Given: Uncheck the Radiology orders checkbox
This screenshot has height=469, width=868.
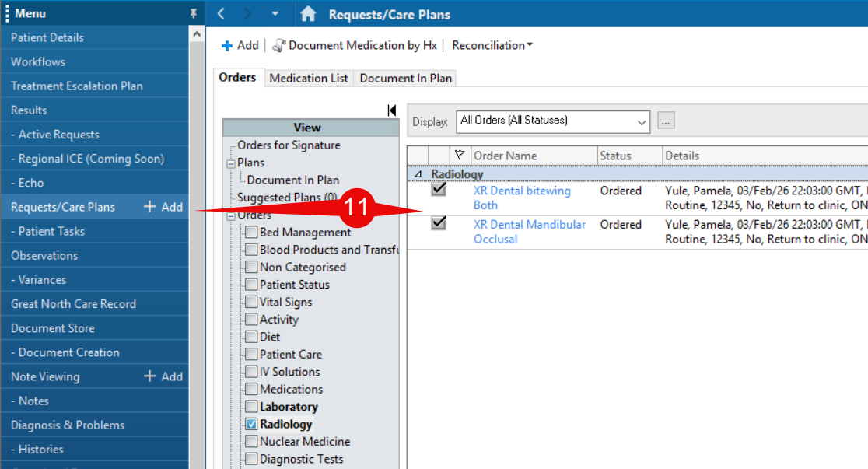Looking at the screenshot, I should click(251, 425).
